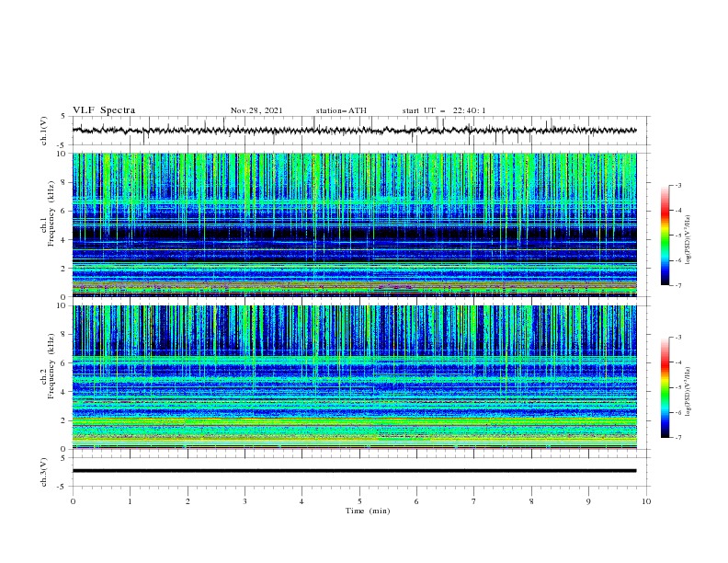
Task: Click the "-3" top label of ch.1 color bar
Action: [678, 185]
